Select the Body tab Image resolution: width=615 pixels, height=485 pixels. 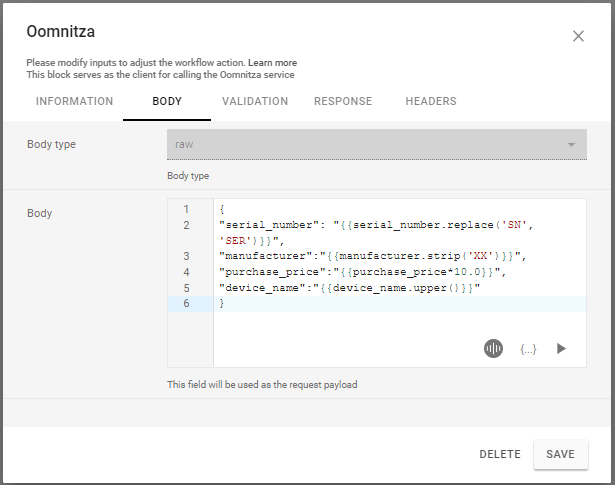(167, 101)
